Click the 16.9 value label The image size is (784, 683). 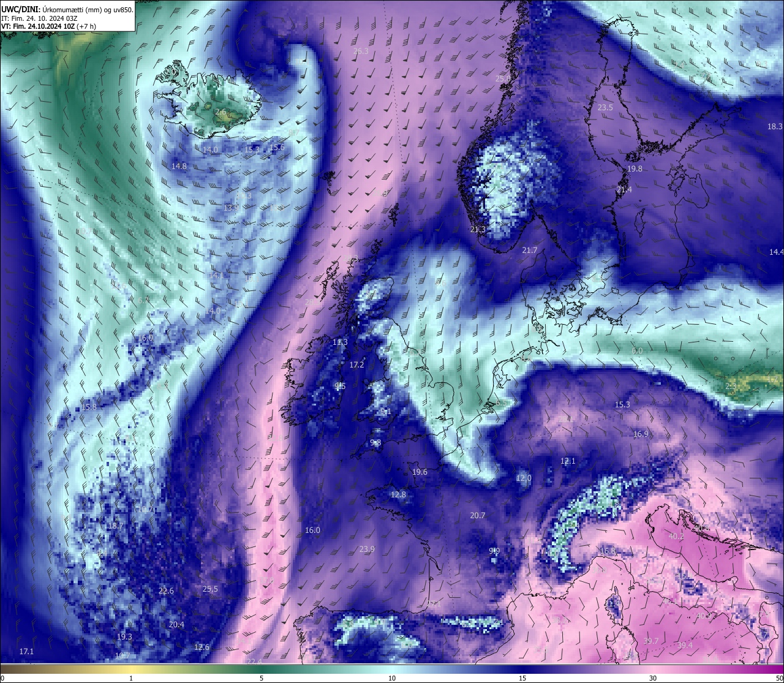pyautogui.click(x=641, y=434)
